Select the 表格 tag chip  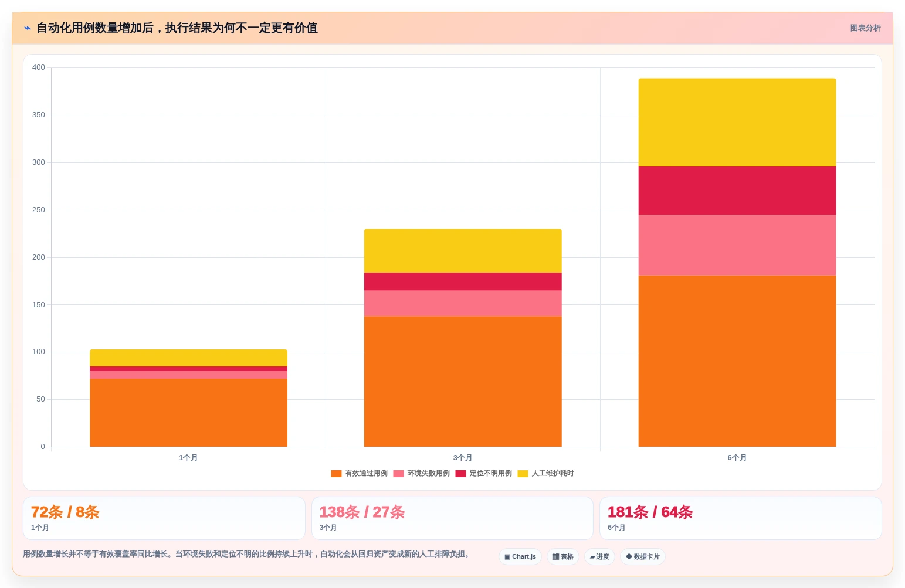pyautogui.click(x=563, y=557)
